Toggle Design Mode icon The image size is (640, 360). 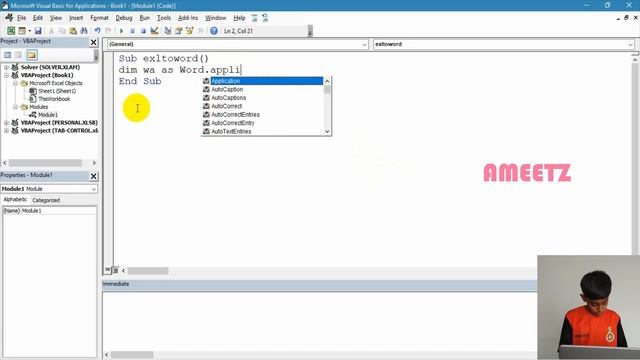coord(154,31)
